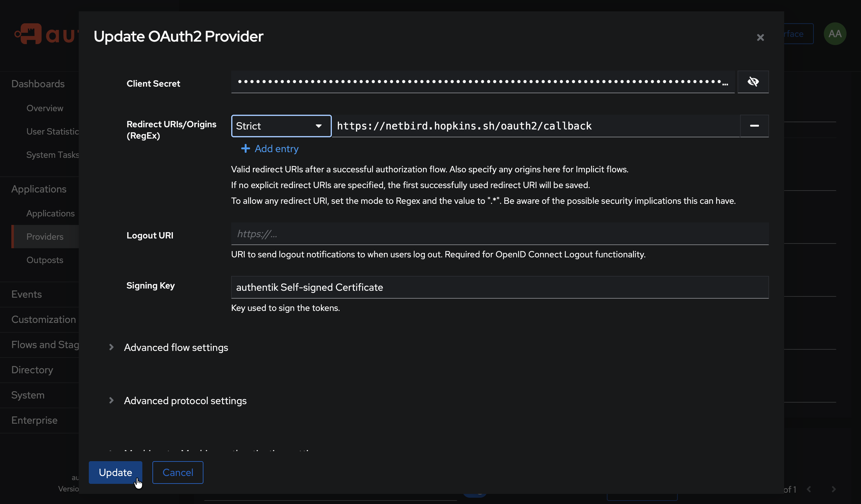Toggle Client Secret visibility with the eye icon
The width and height of the screenshot is (861, 504).
[x=754, y=82]
